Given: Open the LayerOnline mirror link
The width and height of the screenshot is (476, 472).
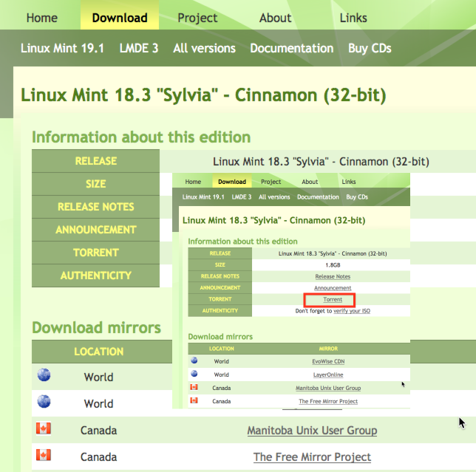Looking at the screenshot, I should pos(328,374).
